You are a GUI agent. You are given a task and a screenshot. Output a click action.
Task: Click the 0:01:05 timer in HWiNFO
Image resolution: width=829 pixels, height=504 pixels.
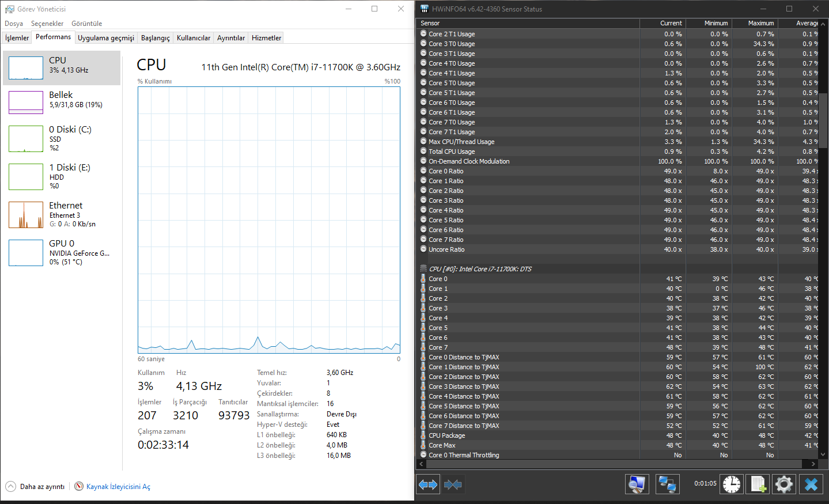point(705,483)
